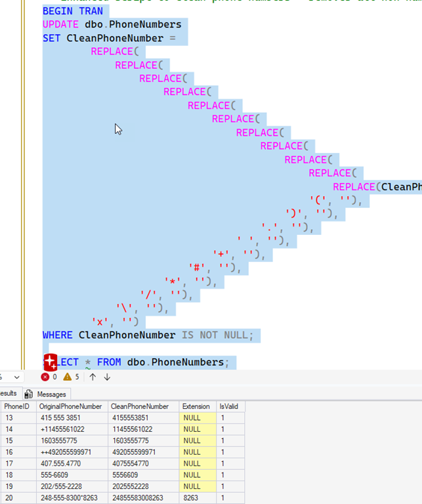Go to next issue with down arrow
The height and width of the screenshot is (504, 422).
tap(107, 377)
